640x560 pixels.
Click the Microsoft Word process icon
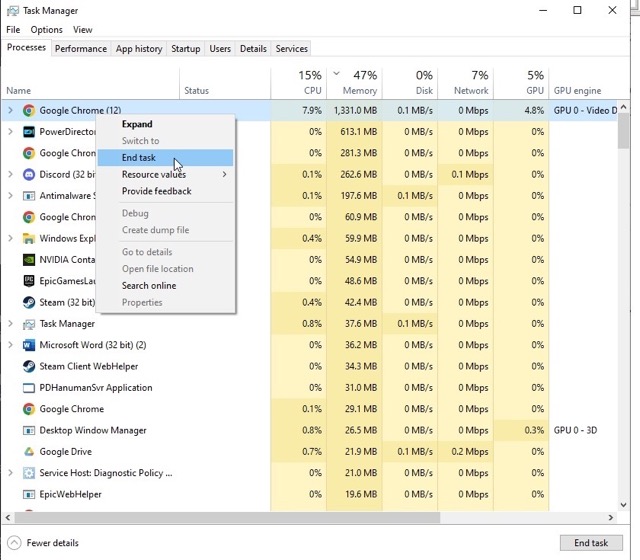pyautogui.click(x=29, y=345)
